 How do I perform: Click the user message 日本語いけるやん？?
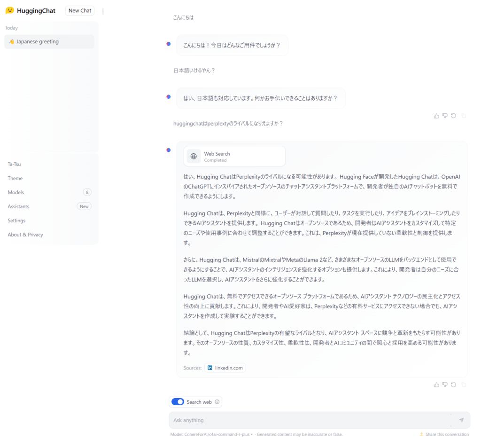(194, 71)
